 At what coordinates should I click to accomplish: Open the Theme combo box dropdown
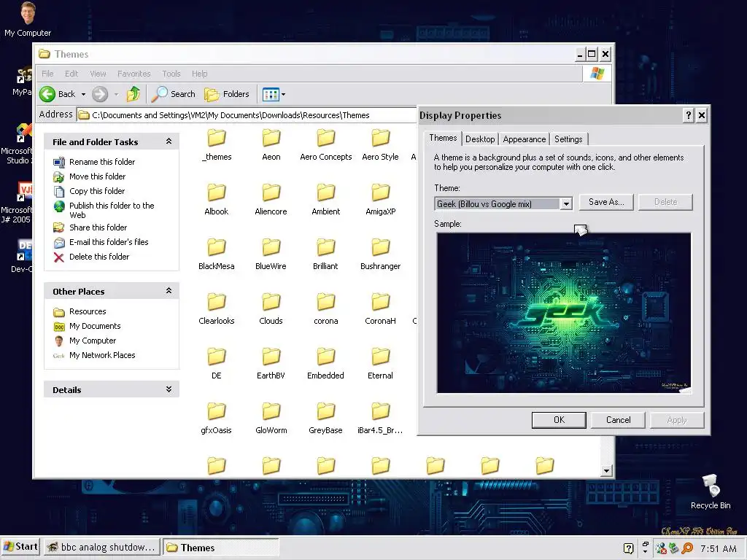click(x=565, y=204)
